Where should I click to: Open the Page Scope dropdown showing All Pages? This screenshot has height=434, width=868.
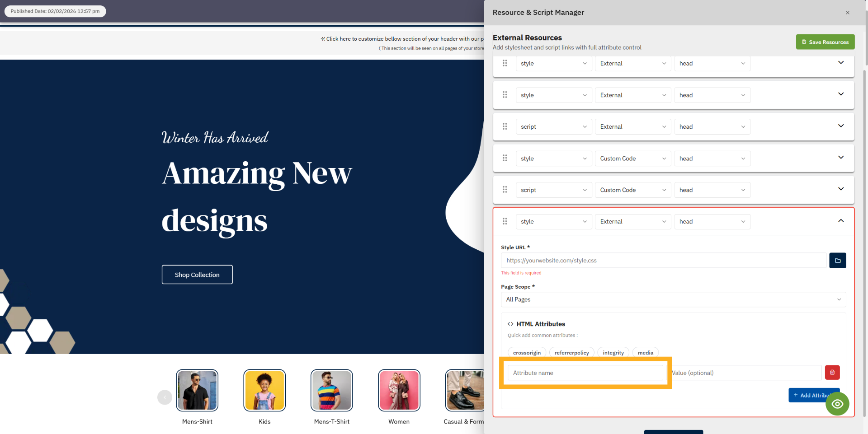click(x=673, y=299)
